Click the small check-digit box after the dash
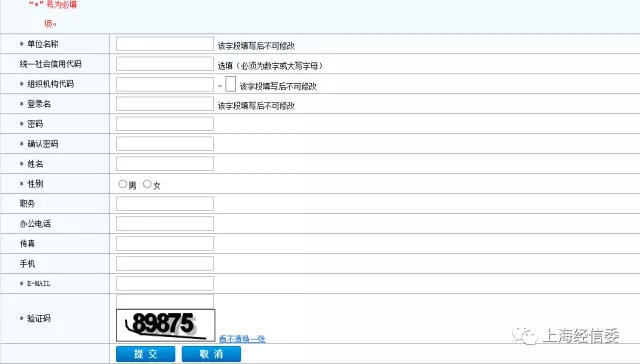Viewport: 640px width, 364px height. tap(231, 84)
